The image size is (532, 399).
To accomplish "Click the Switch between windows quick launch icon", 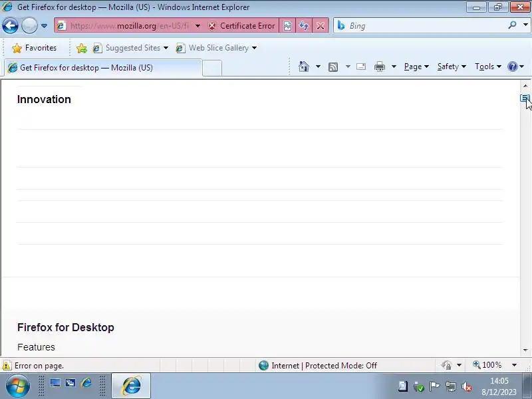I will 70,384.
